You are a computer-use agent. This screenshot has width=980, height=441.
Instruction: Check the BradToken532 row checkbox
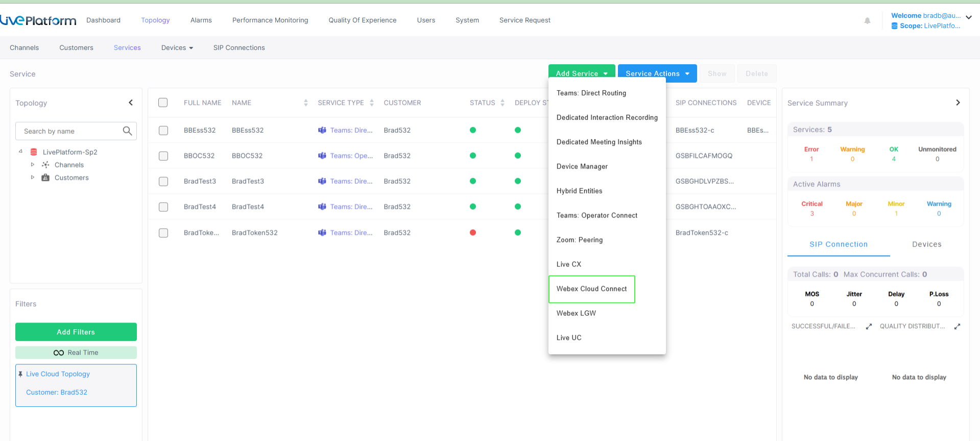[163, 233]
